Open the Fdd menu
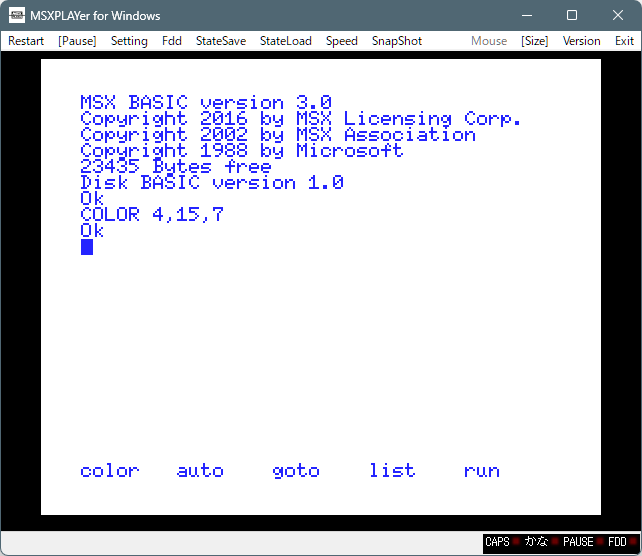The height and width of the screenshot is (556, 642). 172,41
